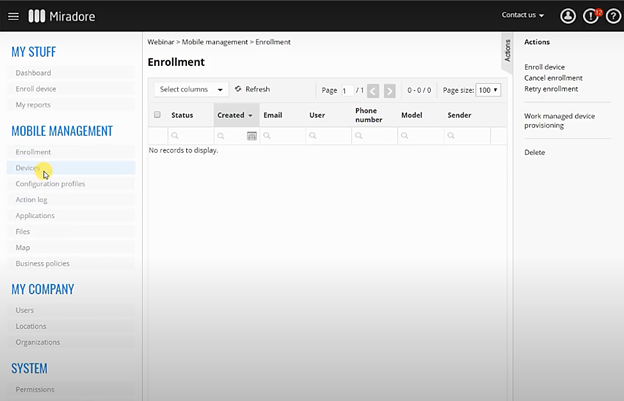Collapse the vertical Actions panel tab
624x401 pixels.
click(507, 50)
